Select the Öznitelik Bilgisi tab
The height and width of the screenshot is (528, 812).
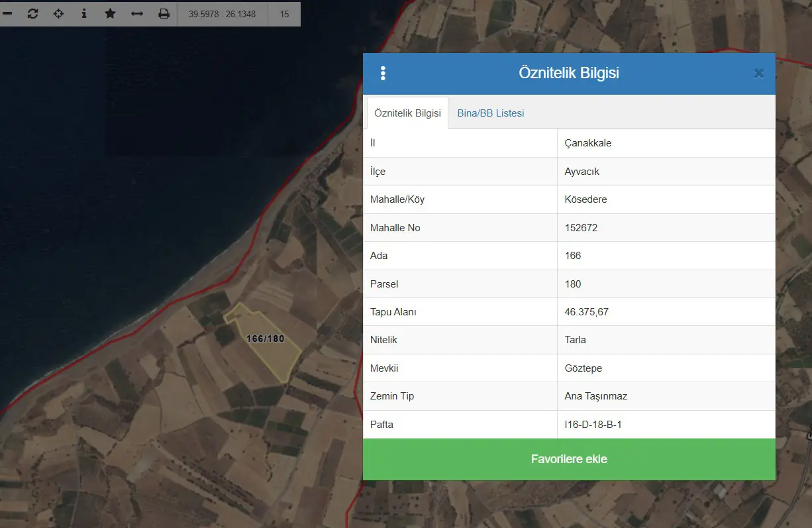pos(407,113)
